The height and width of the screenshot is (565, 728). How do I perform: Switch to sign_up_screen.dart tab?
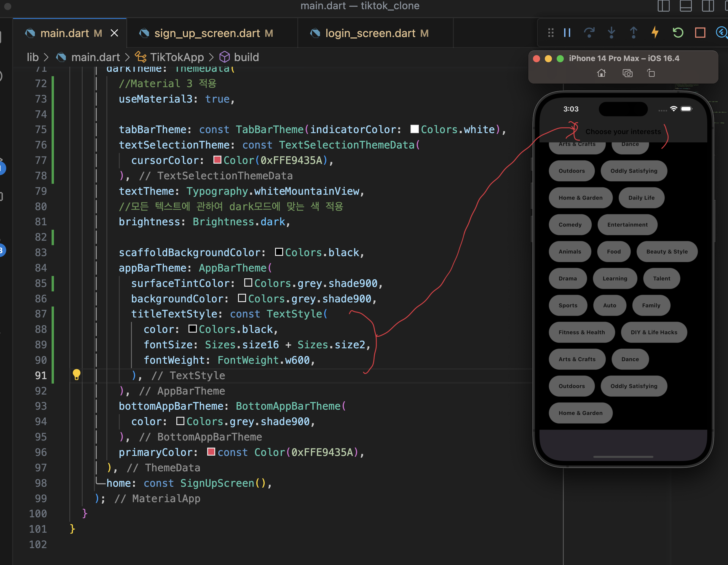click(207, 33)
